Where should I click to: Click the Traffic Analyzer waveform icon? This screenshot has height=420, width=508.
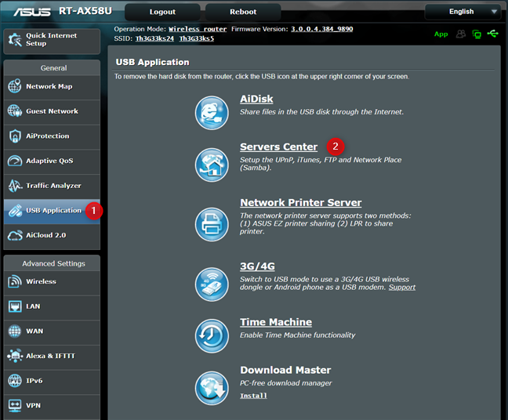[x=15, y=186]
